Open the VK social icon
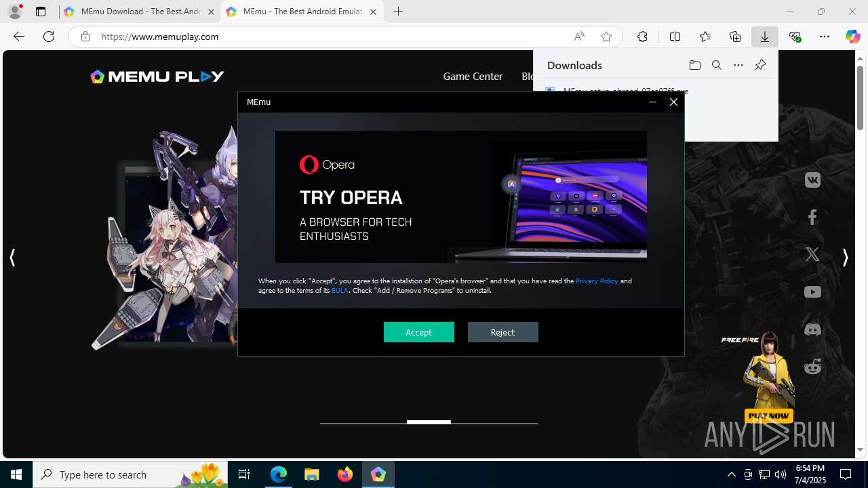The width and height of the screenshot is (868, 488). pyautogui.click(x=812, y=180)
